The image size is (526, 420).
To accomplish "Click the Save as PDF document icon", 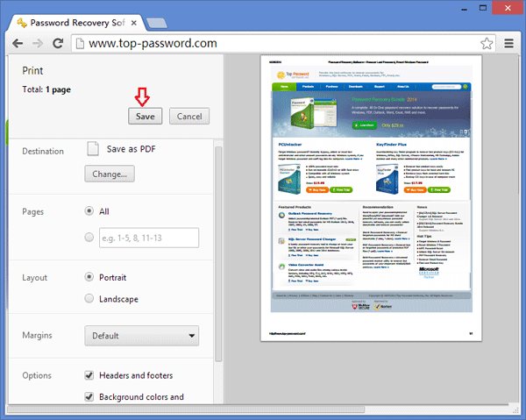I will point(93,150).
